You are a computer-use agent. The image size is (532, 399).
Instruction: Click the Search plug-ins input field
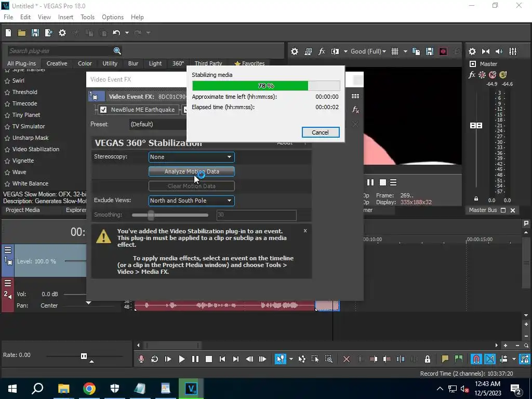(x=60, y=51)
